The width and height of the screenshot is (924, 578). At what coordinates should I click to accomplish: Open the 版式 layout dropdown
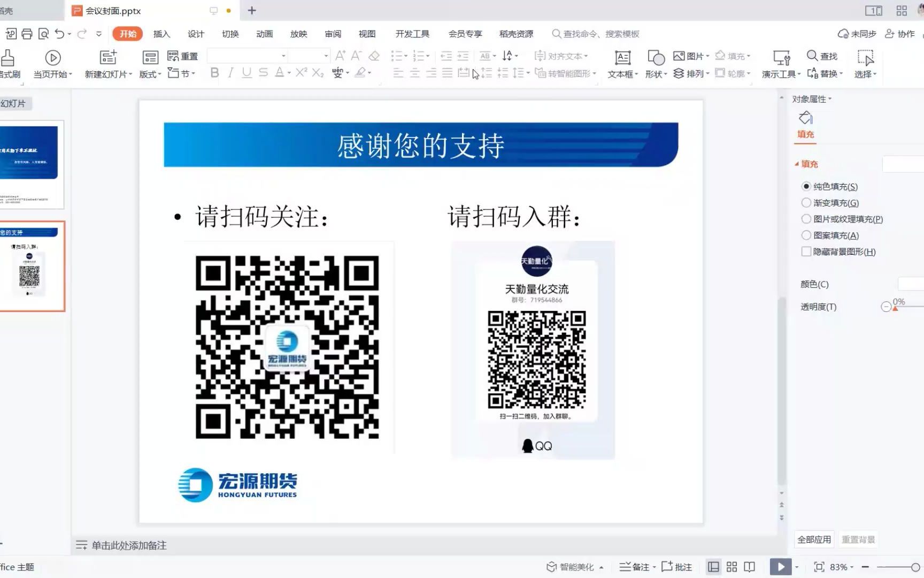tap(149, 63)
